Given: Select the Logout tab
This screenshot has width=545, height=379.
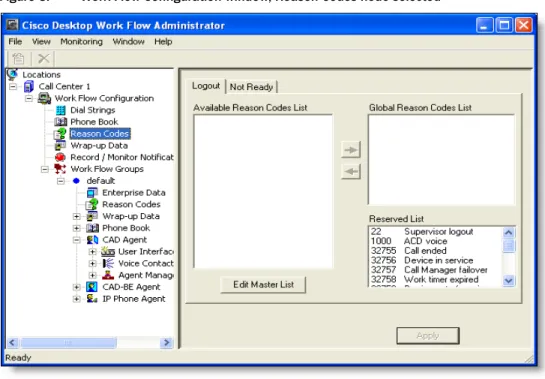Looking at the screenshot, I should [206, 86].
